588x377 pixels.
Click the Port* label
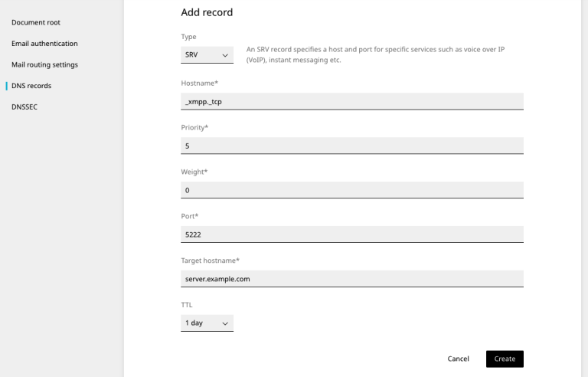coord(190,216)
